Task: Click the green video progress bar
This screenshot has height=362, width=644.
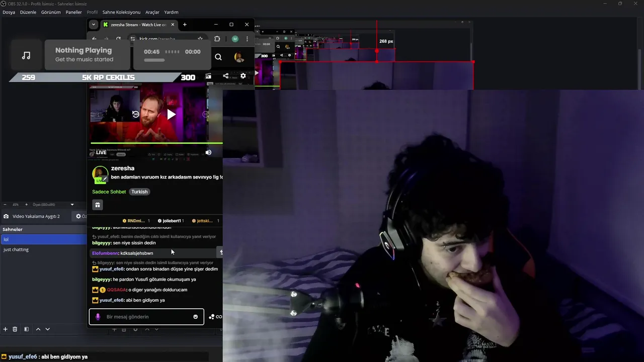Action: click(156, 143)
